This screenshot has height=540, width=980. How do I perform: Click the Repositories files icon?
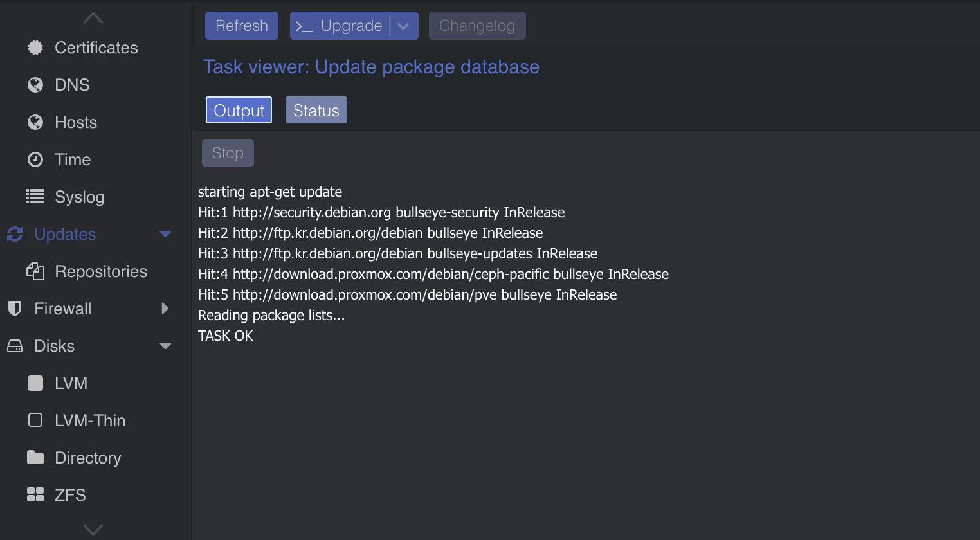click(x=35, y=271)
